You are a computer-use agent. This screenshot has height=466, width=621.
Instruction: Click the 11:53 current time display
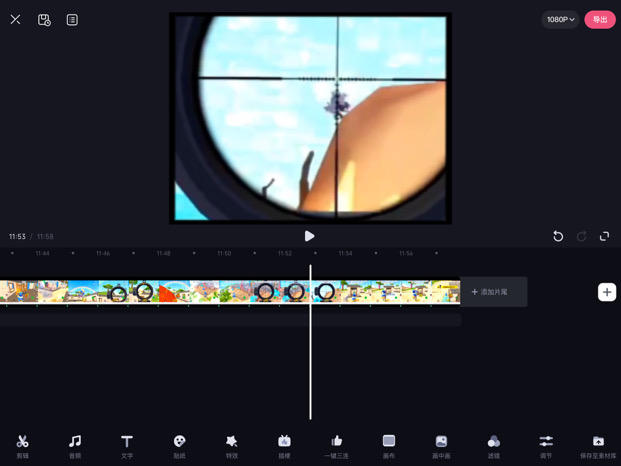(17, 236)
